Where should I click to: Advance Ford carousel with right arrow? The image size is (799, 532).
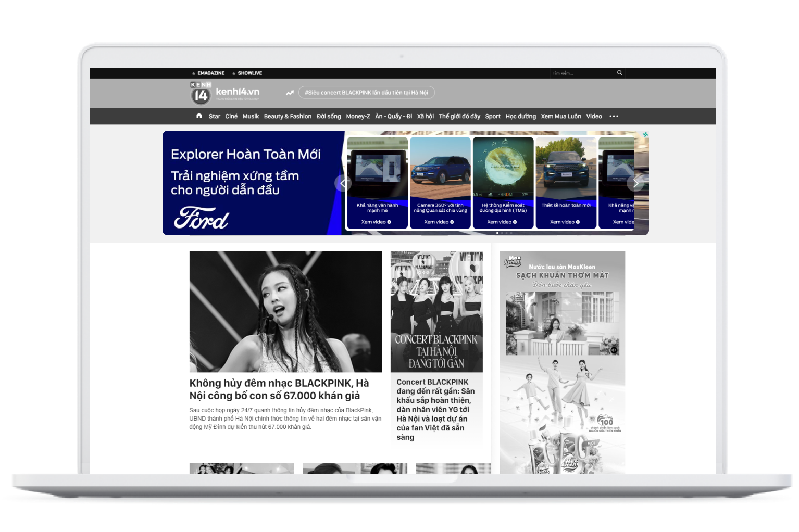coord(635,183)
